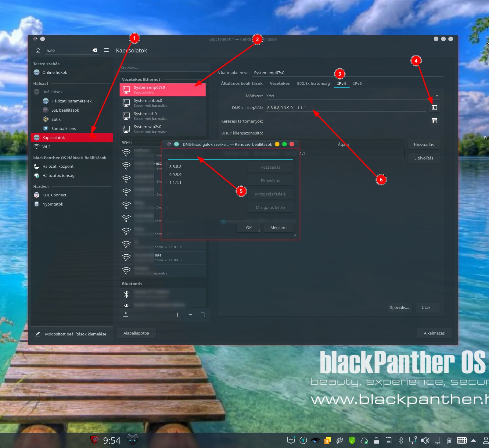This screenshot has height=448, width=489.
Task: Open the hamburger menu beside the search
Action: click(x=106, y=50)
